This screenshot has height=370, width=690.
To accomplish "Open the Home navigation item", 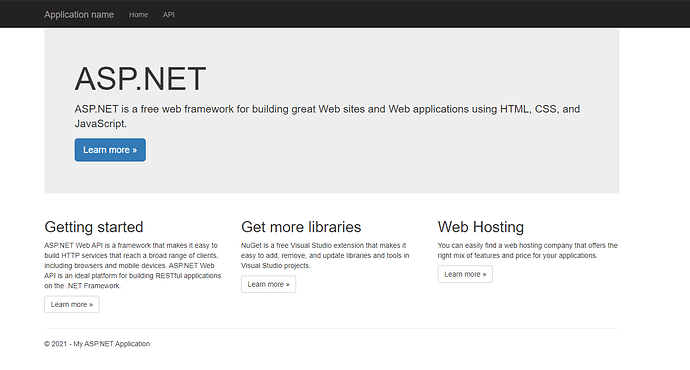I will pyautogui.click(x=138, y=15).
